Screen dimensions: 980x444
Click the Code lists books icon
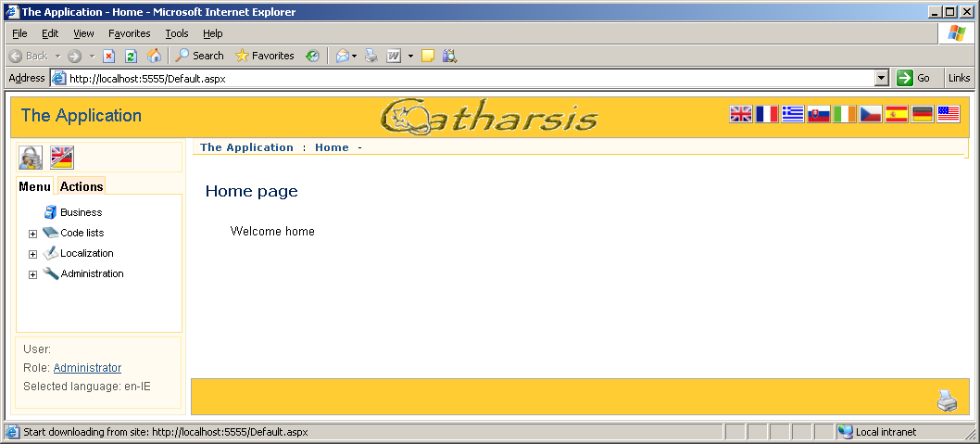click(x=51, y=233)
